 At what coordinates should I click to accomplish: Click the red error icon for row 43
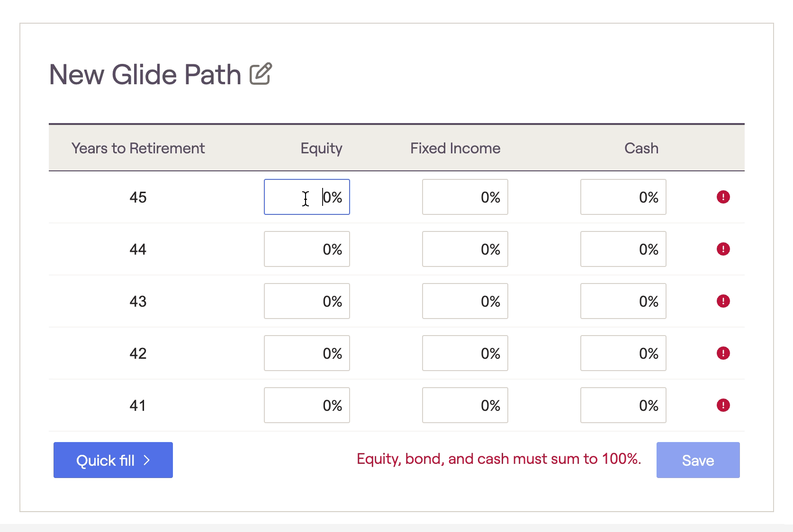(x=723, y=301)
